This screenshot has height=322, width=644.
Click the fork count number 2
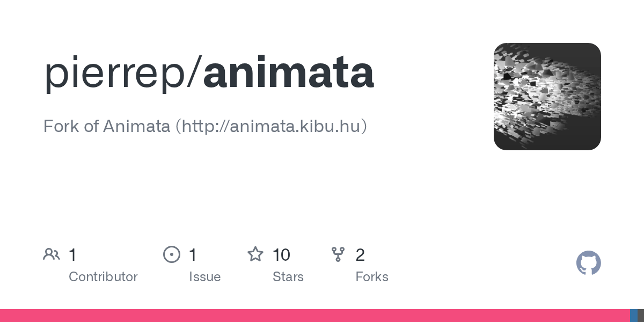click(360, 255)
